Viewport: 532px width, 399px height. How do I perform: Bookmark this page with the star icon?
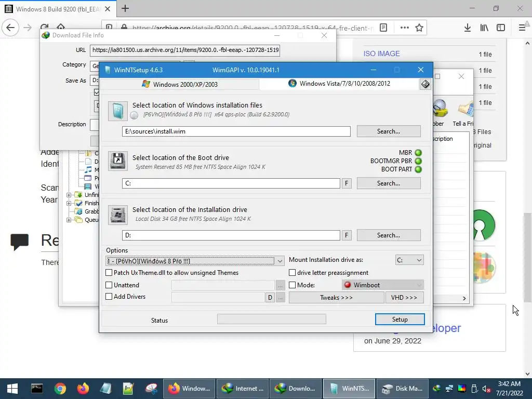coord(419,28)
